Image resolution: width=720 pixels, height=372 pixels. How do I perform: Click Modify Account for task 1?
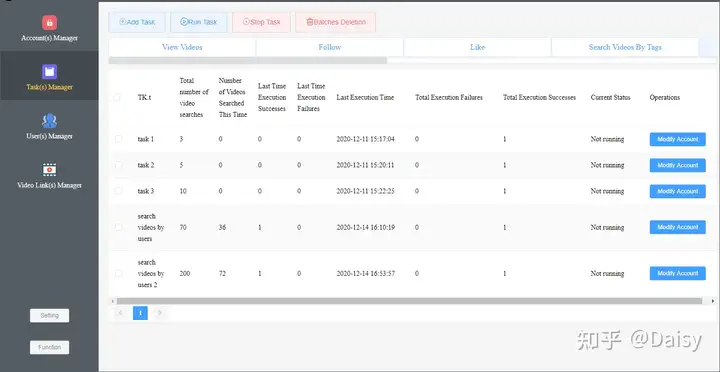[678, 139]
